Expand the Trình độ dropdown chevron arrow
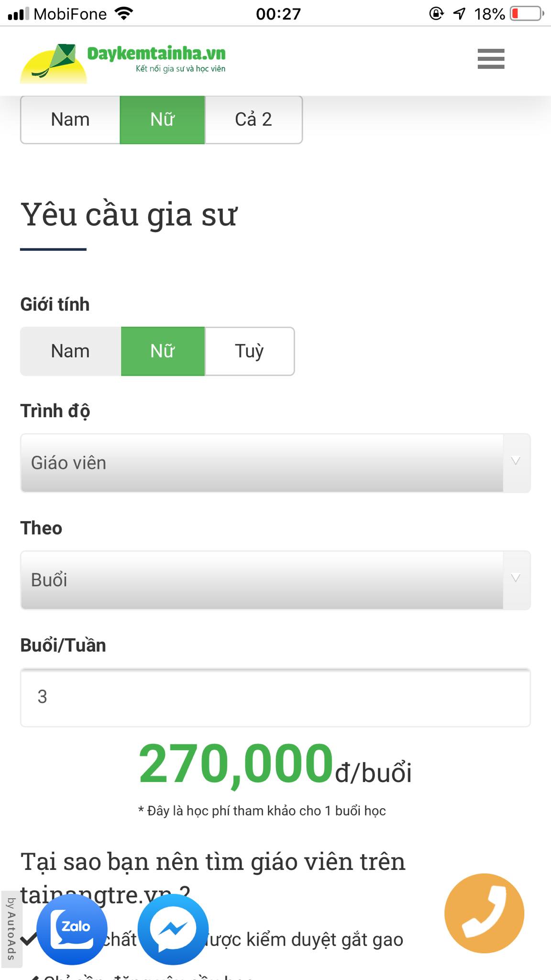551x980 pixels. click(x=514, y=462)
